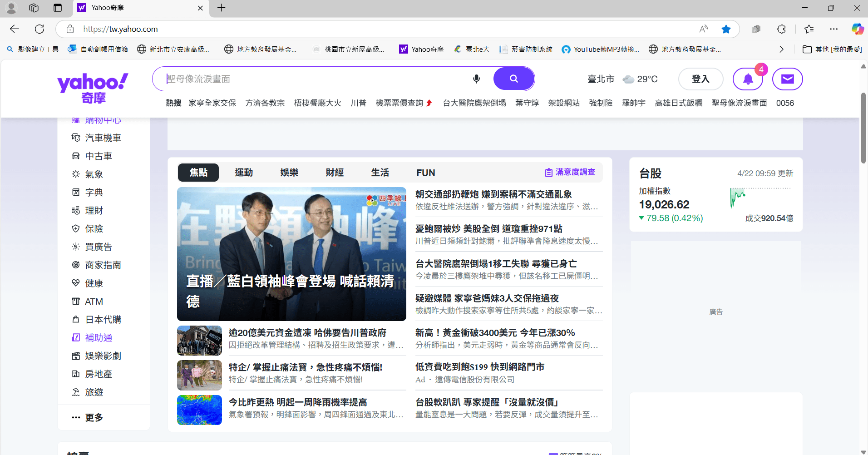Switch to the 生活 tab
The image size is (868, 455).
[380, 173]
